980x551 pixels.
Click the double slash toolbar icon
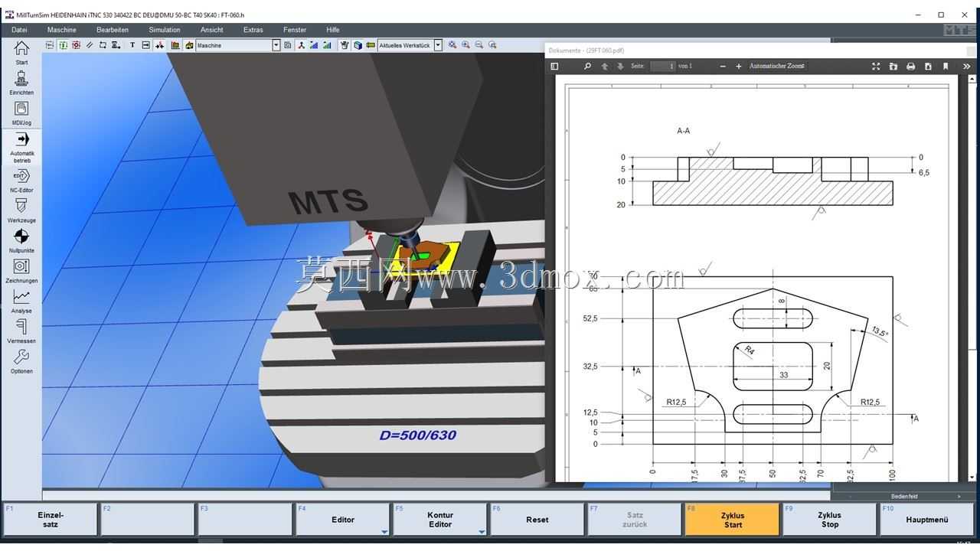pos(90,45)
